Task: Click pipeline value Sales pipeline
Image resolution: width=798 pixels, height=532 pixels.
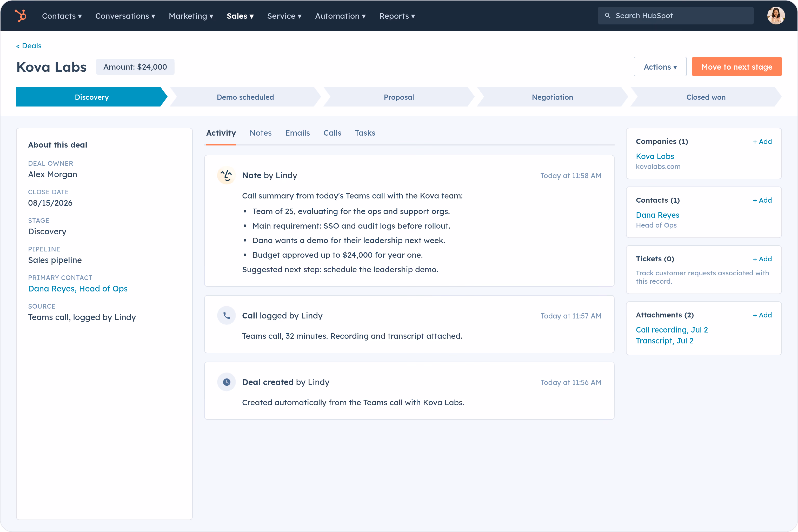Action: pyautogui.click(x=55, y=260)
